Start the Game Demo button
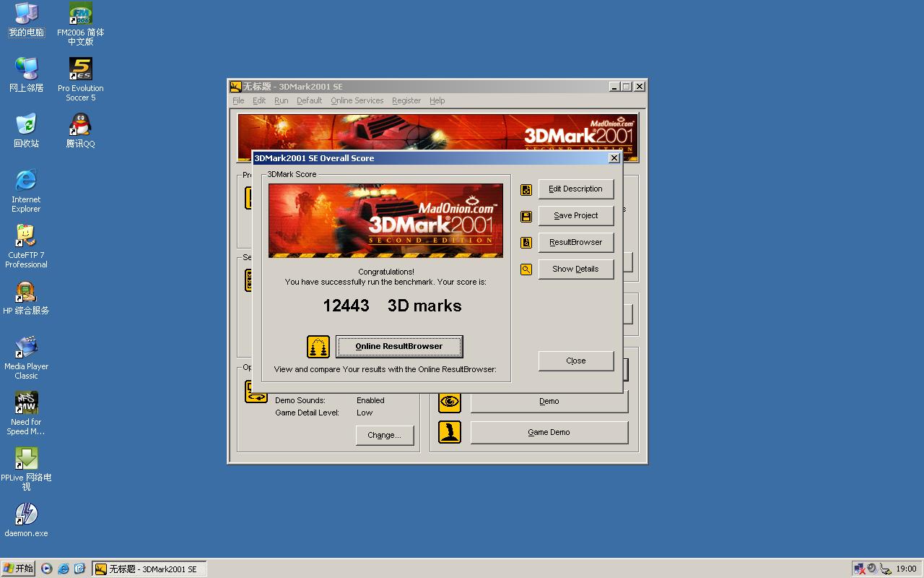 [x=549, y=432]
